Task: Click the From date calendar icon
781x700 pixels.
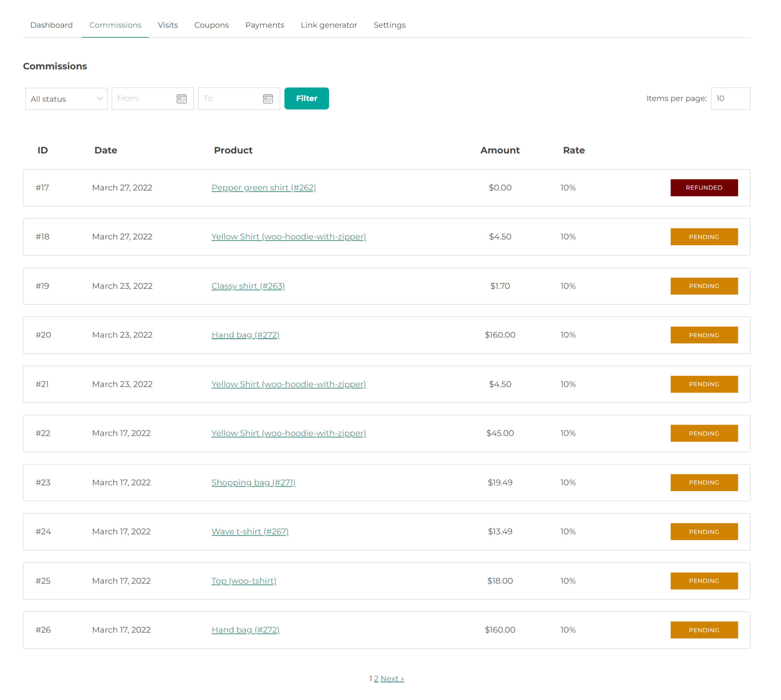Action: click(181, 99)
